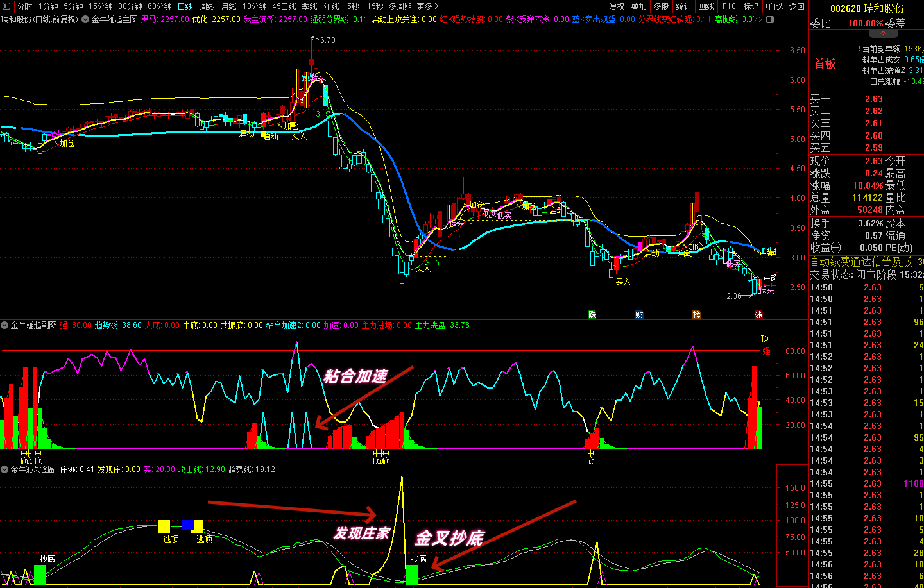This screenshot has height=588, width=924.
Task: Toggle the left sidebar panel icon
Action: [x=6, y=6]
